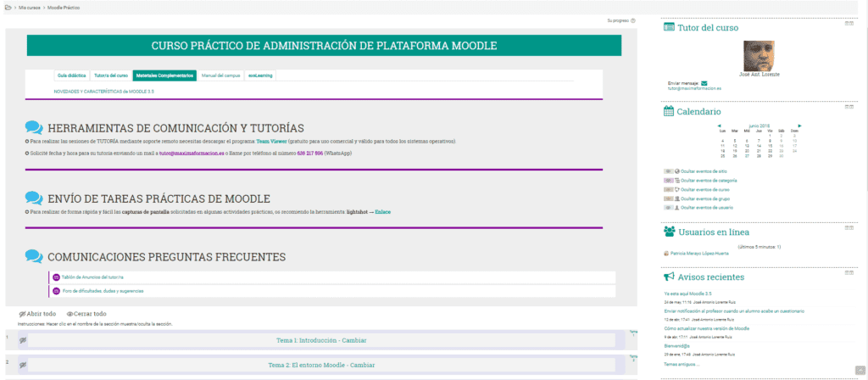Viewport: 868px width, 380px height.
Task: Click the tutor@maximaformacion.es link in tutorías text
Action: coord(192,153)
